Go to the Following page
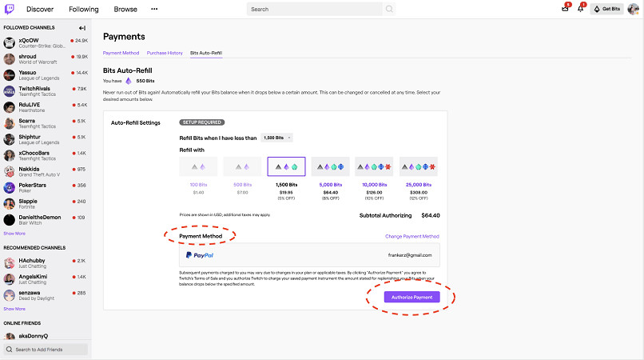644x360 pixels. point(84,9)
